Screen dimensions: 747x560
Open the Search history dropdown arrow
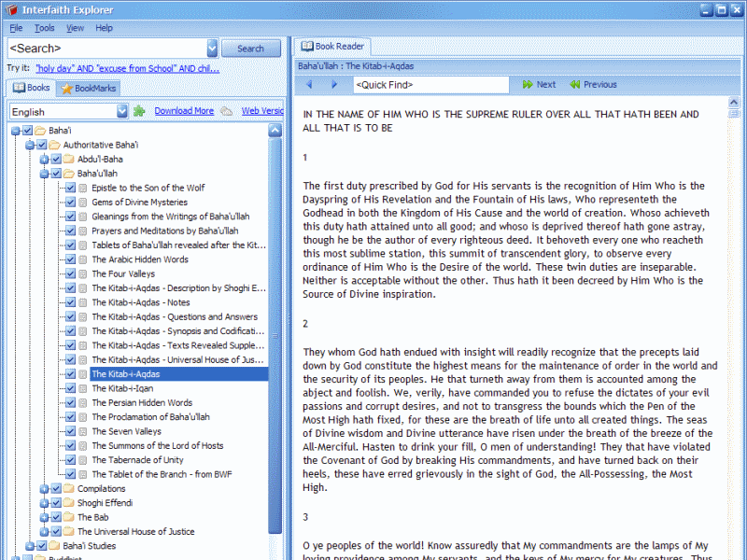click(x=212, y=49)
